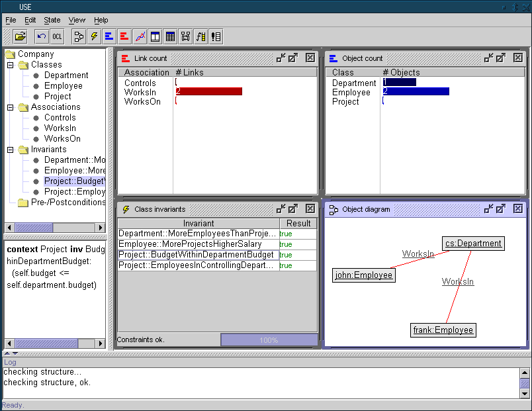Collapse the Invariants tree node

[11, 150]
